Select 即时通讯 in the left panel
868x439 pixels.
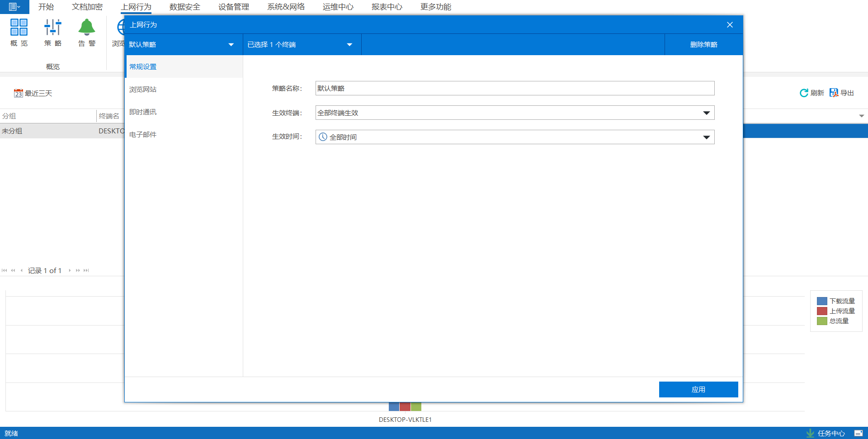click(x=143, y=112)
